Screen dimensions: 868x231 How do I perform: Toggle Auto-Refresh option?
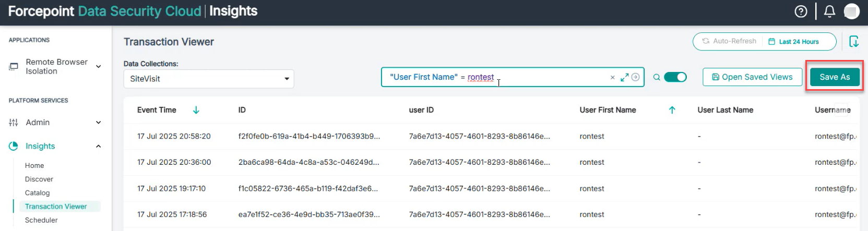pyautogui.click(x=729, y=41)
